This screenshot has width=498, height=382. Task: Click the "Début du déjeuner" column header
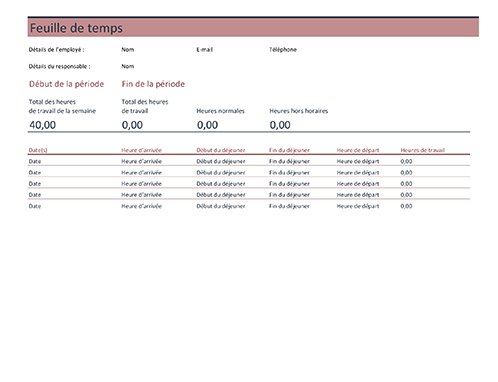click(x=221, y=150)
